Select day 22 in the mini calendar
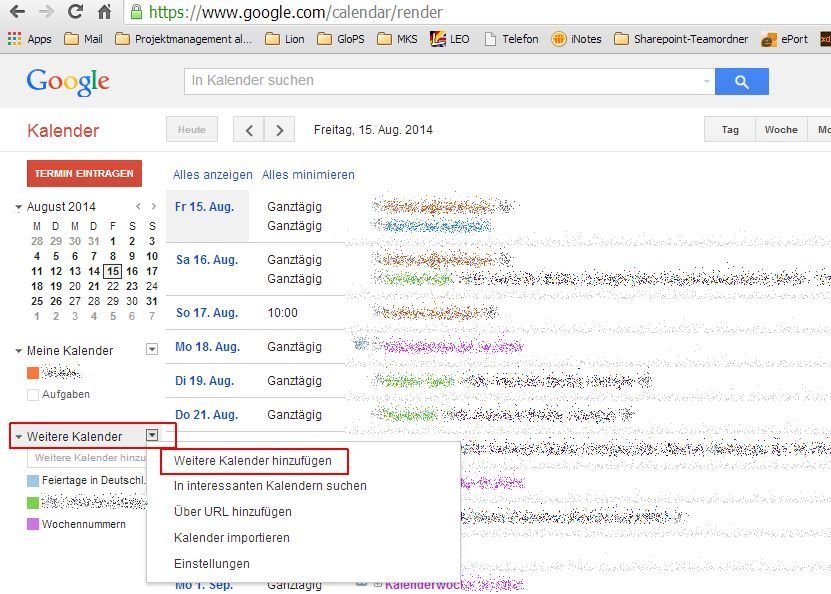Viewport: 831px width, 594px height. pyautogui.click(x=113, y=286)
